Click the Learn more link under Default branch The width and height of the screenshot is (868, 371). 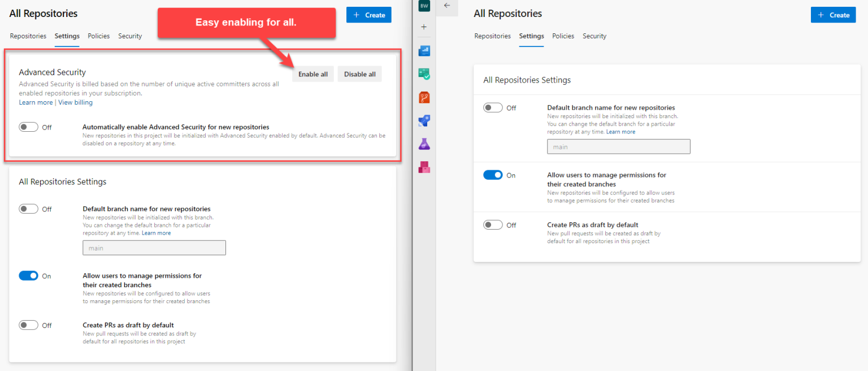(157, 232)
